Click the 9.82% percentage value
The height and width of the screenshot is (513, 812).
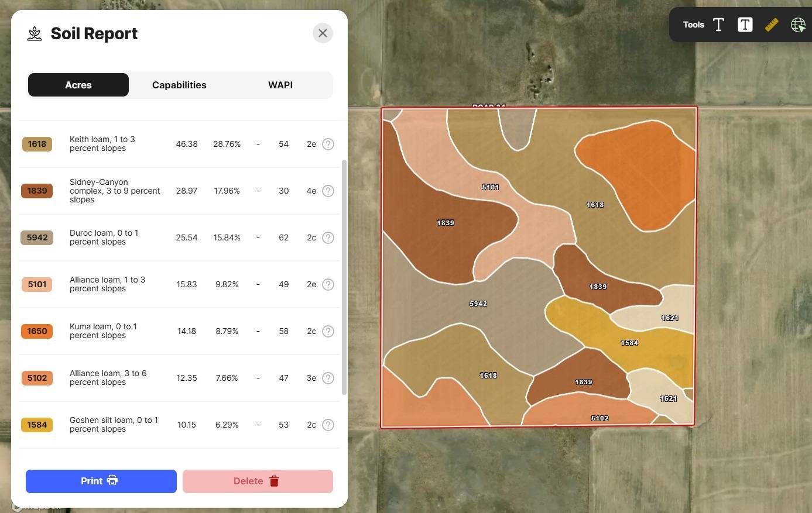(227, 284)
